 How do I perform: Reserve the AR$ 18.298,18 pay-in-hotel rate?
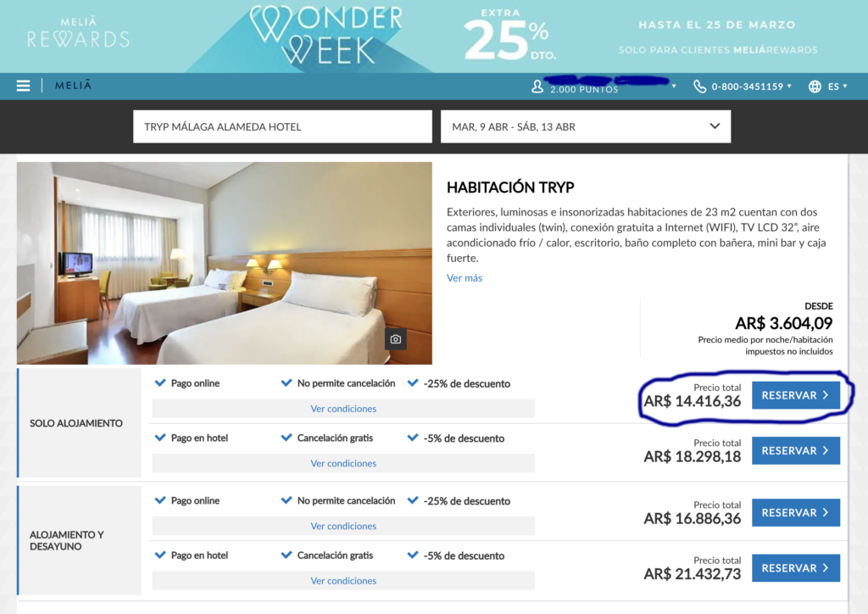(x=795, y=450)
